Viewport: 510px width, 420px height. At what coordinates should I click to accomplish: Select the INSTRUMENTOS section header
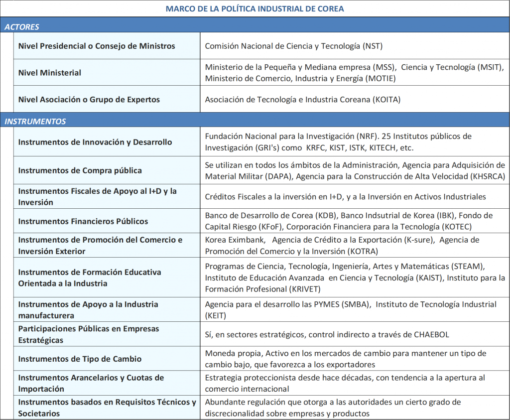(x=35, y=121)
